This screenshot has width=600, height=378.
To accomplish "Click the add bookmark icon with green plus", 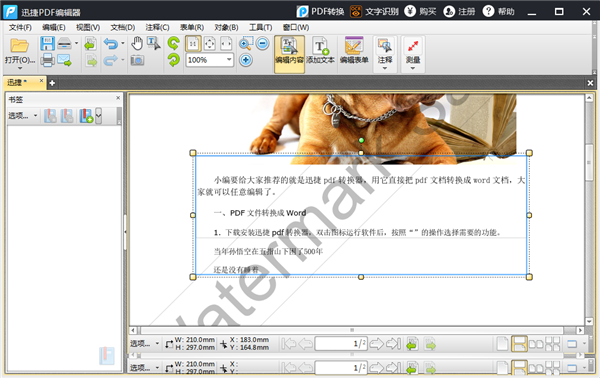I will click(x=86, y=116).
